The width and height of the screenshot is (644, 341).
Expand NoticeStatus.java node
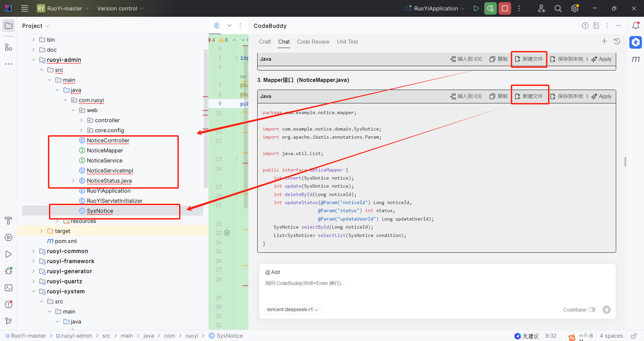pos(73,181)
